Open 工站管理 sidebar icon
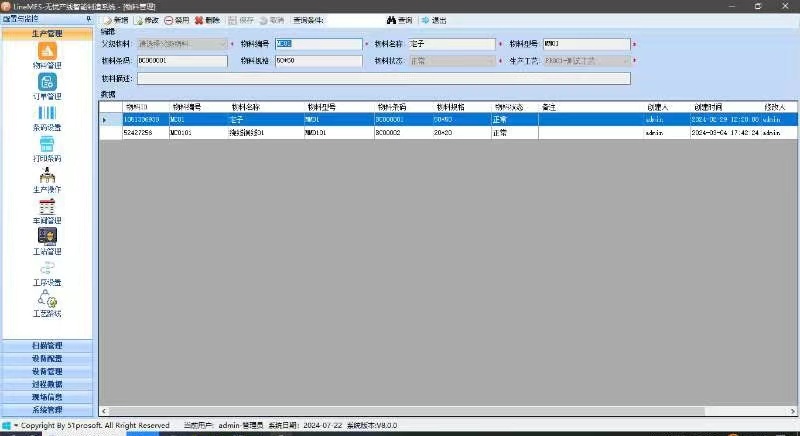Viewport: 800px width, 436px height. pyautogui.click(x=47, y=242)
